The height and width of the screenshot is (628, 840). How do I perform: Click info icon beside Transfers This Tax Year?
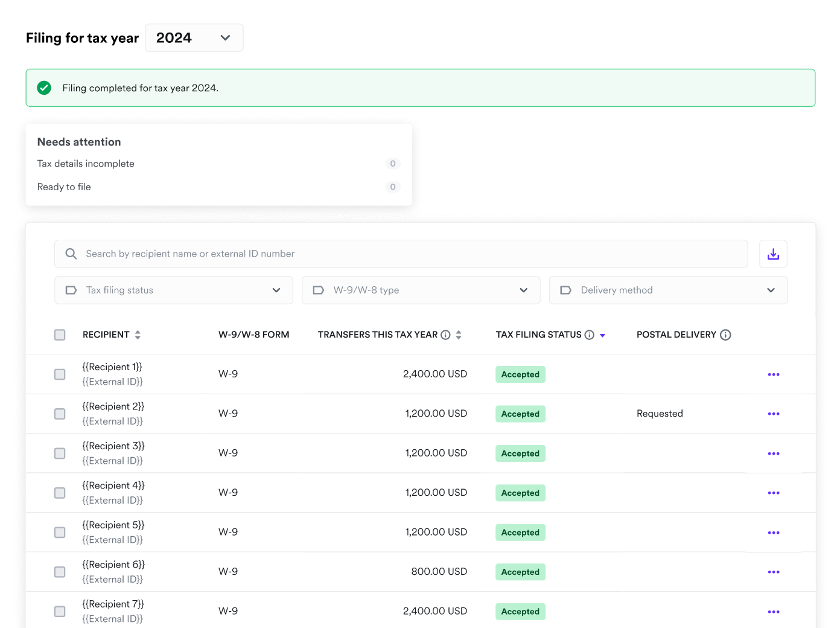445,335
